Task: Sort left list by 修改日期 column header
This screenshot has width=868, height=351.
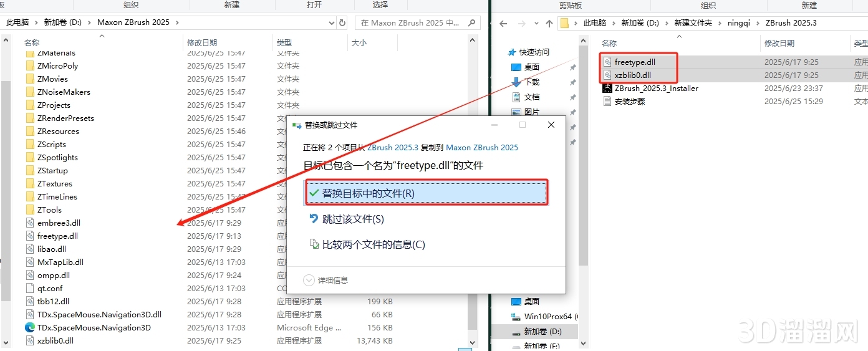Action: 202,43
